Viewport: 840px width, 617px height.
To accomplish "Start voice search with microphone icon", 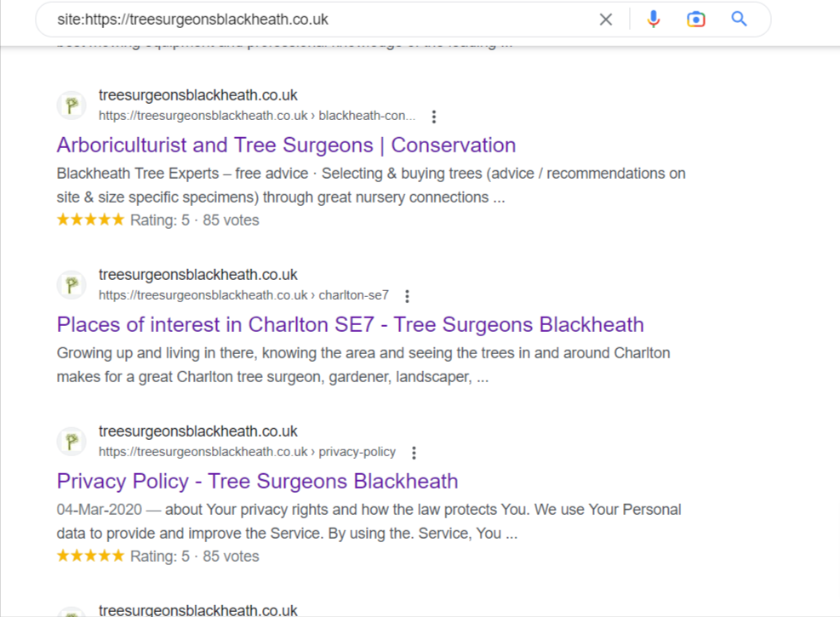I will 653,20.
